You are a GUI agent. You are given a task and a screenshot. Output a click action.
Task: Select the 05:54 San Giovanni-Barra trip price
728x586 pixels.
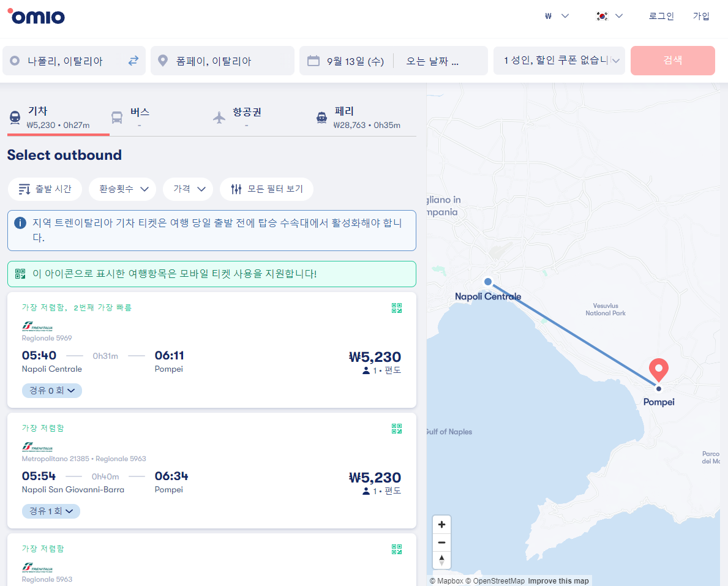pos(375,478)
